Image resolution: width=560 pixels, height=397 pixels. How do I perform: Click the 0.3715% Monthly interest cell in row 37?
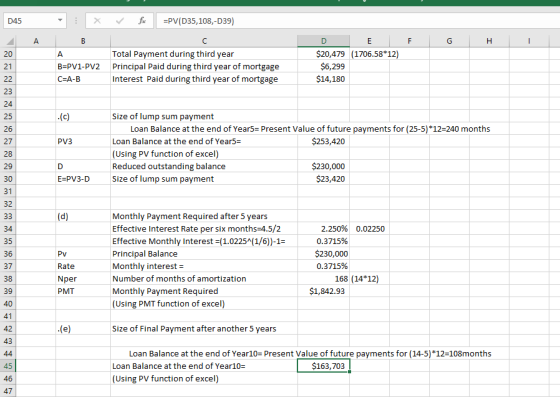click(324, 266)
